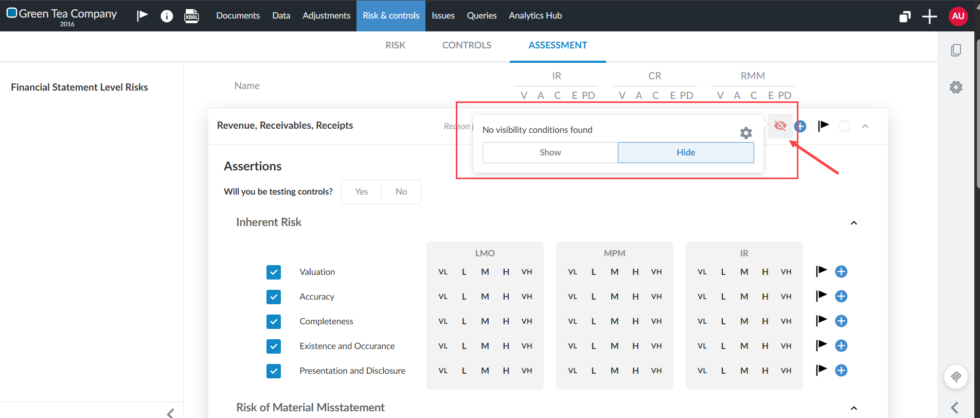Set Existence and Occurance LMO rating to VH

pos(527,346)
